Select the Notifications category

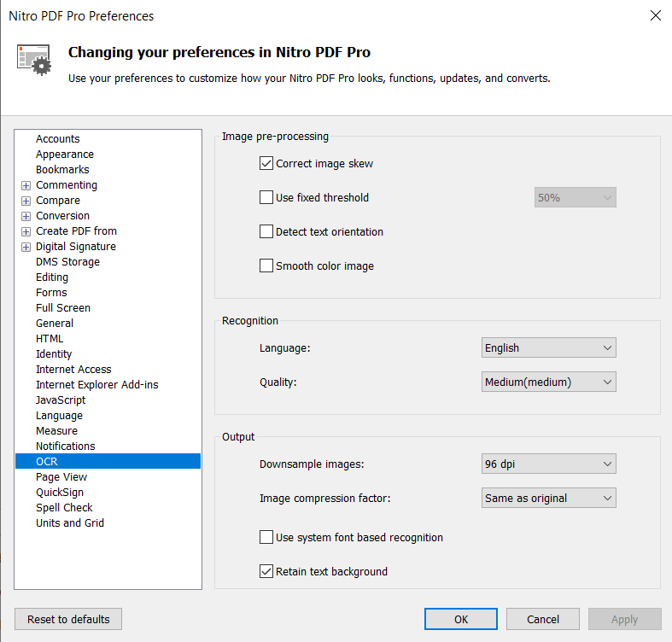[65, 446]
